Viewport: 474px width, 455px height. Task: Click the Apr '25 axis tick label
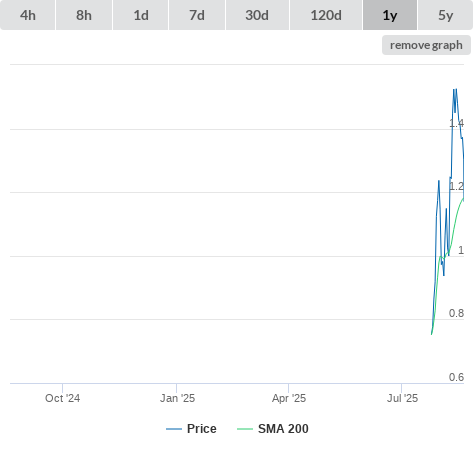pyautogui.click(x=289, y=398)
